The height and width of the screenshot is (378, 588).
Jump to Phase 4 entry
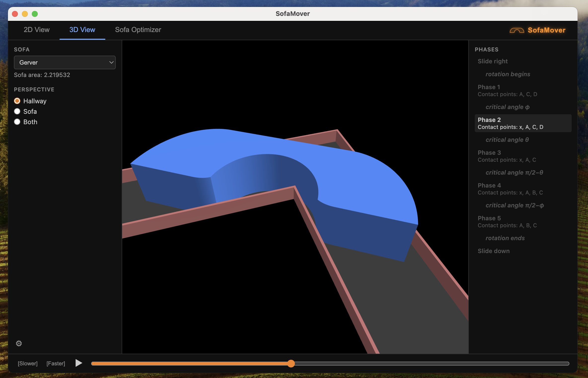click(523, 189)
